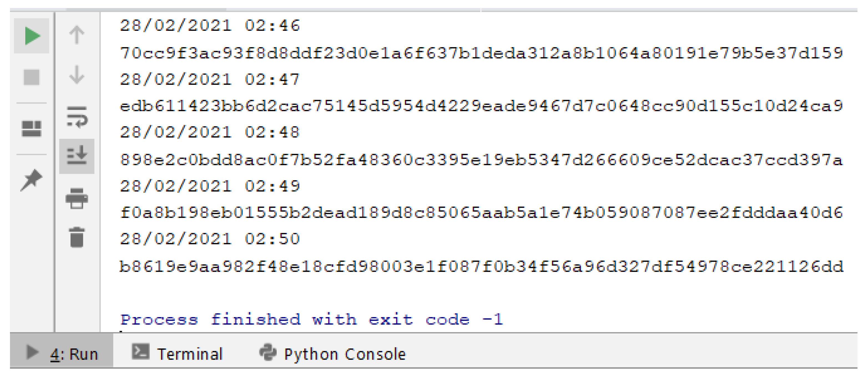Click the hash line starting with b8619e9a
This screenshot has width=868, height=377.
pos(481,267)
